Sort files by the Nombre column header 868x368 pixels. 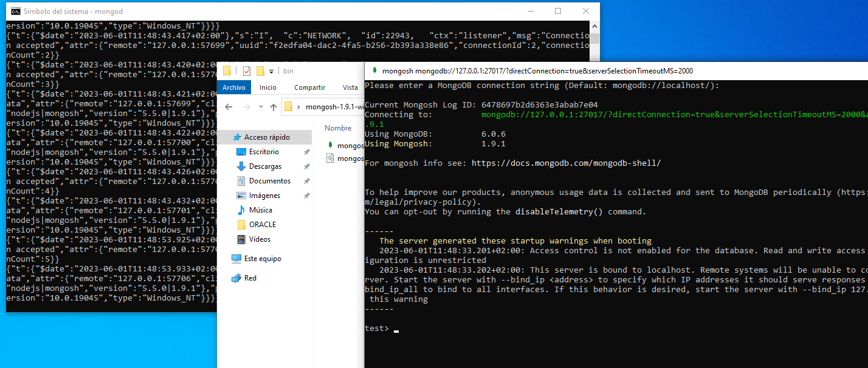[x=339, y=128]
